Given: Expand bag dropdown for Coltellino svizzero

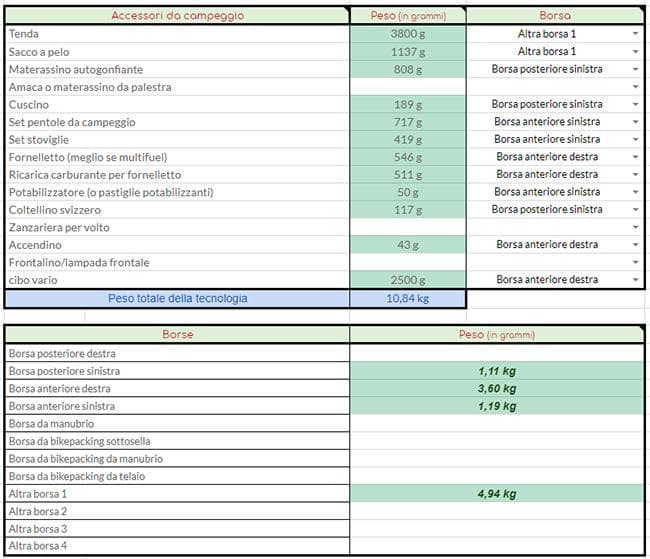Looking at the screenshot, I should tap(635, 209).
